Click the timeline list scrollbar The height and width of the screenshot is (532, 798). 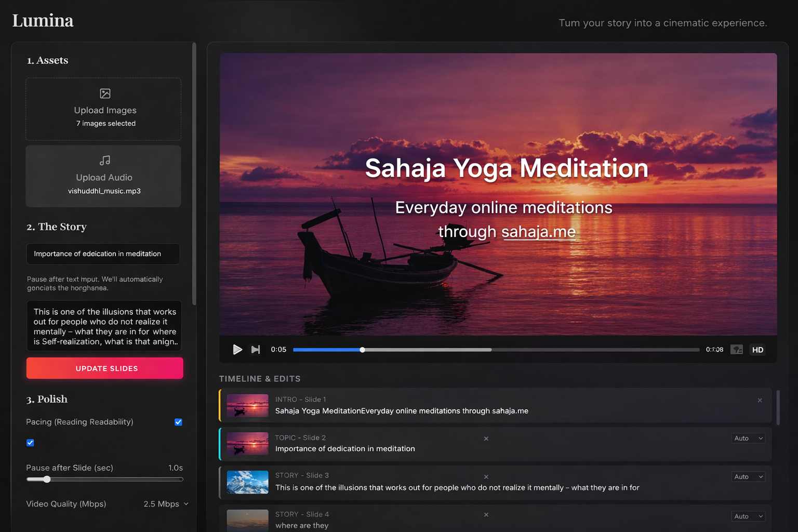coord(778,408)
